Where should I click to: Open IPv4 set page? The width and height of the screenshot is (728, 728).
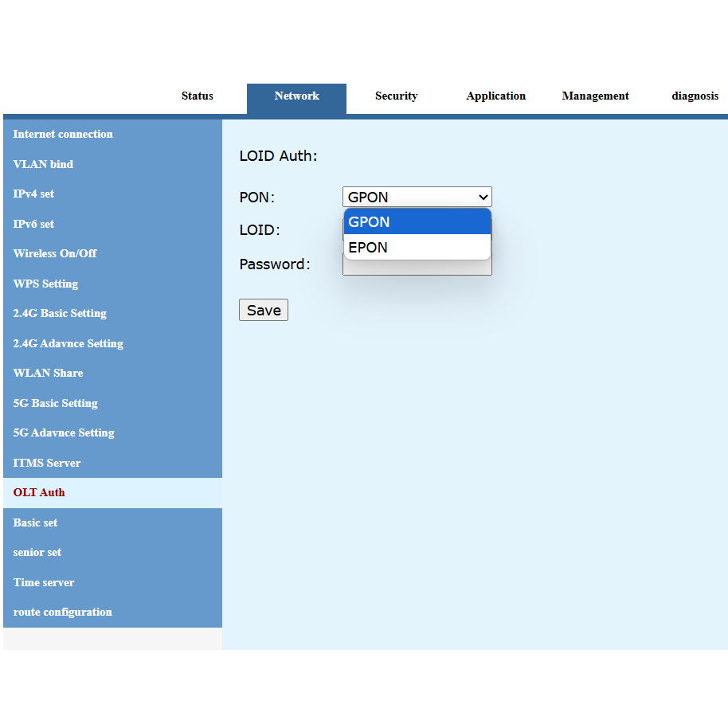point(33,194)
